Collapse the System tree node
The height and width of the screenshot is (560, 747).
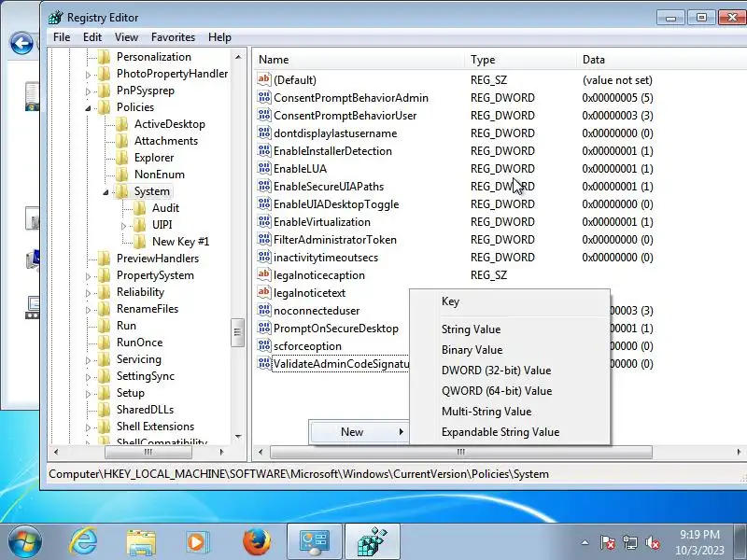click(x=106, y=192)
